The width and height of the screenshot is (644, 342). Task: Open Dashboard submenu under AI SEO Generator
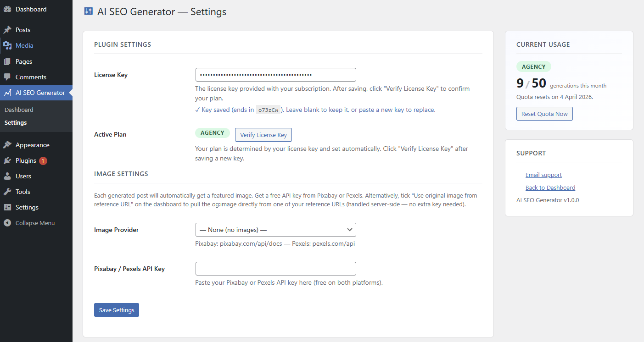tap(19, 110)
